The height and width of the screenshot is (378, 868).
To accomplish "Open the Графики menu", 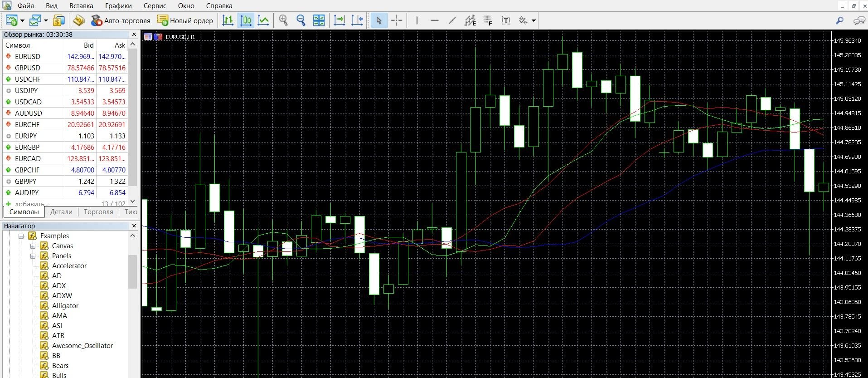I will click(118, 6).
